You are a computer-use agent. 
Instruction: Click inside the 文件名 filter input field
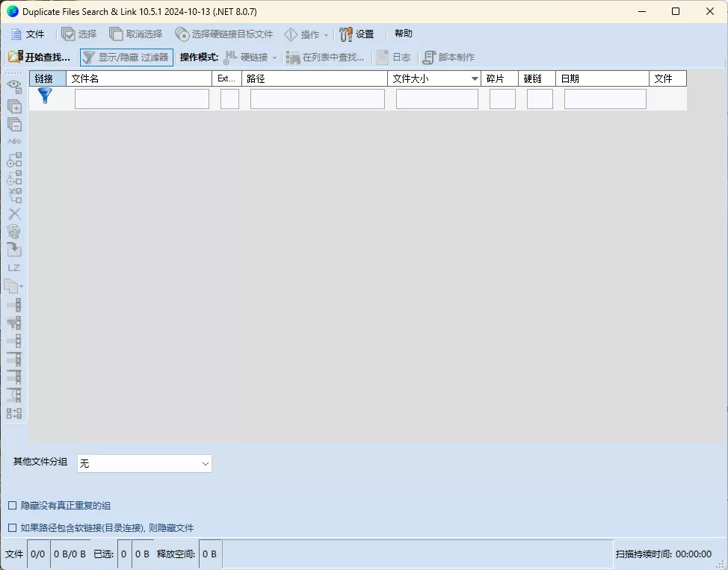141,98
